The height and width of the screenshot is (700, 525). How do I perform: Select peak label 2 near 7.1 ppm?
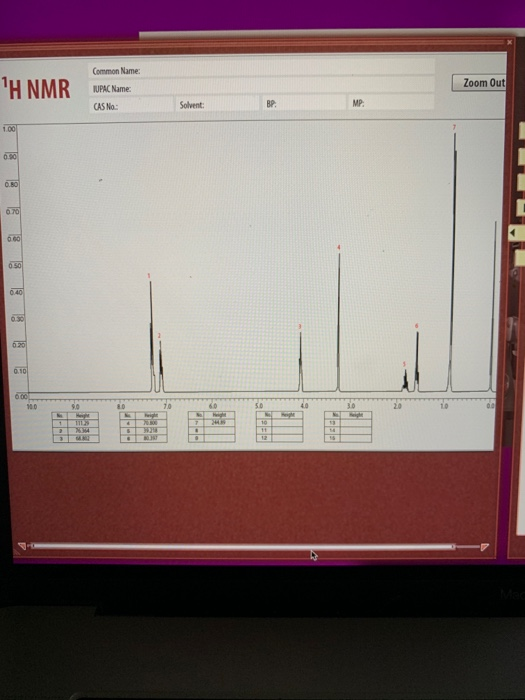point(159,336)
